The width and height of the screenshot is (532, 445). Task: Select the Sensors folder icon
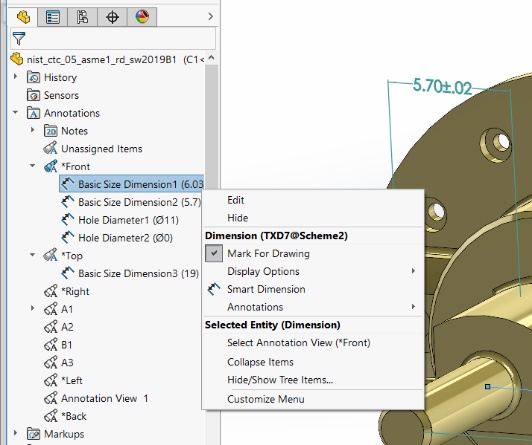(x=34, y=95)
